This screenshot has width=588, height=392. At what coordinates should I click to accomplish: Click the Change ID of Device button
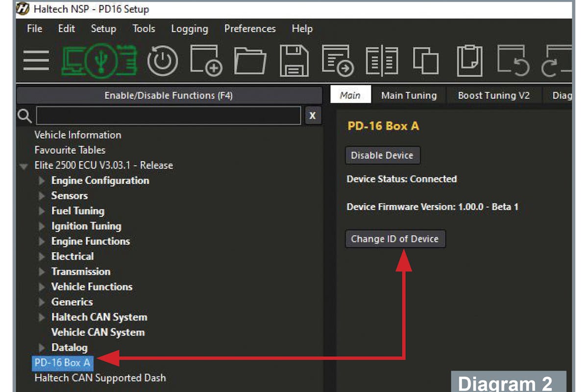395,239
